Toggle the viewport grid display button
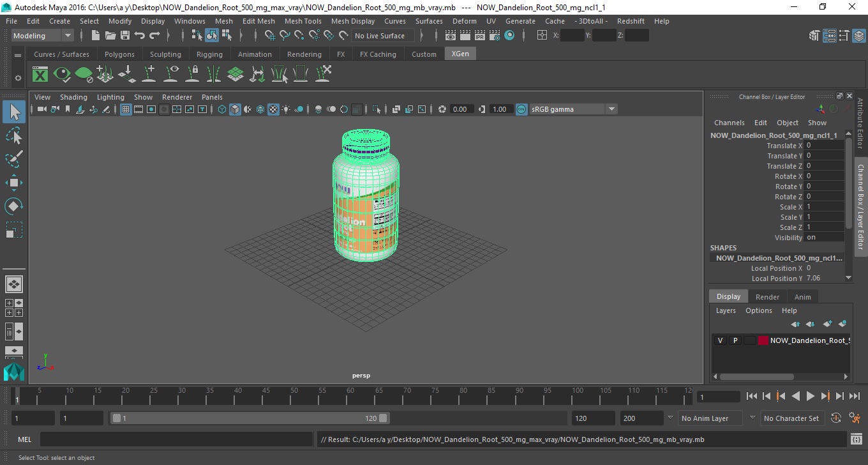The width and height of the screenshot is (868, 465). (x=126, y=109)
